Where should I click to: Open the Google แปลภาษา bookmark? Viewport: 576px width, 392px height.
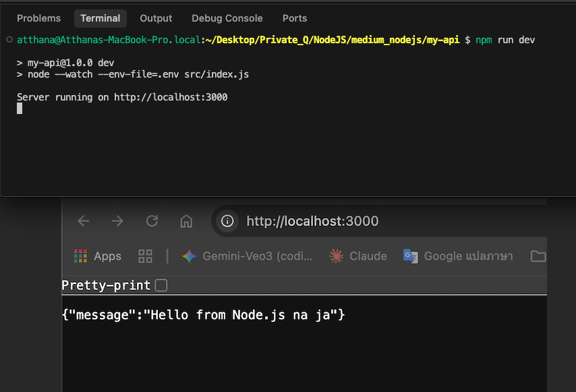point(458,256)
